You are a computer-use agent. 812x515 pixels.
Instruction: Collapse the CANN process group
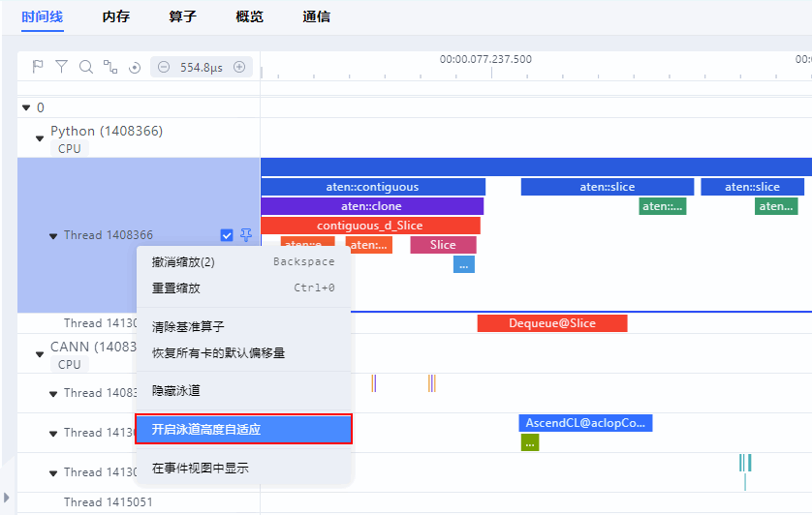40,354
